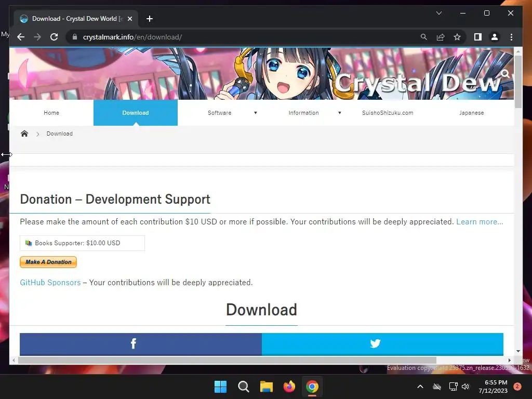This screenshot has height=399, width=532.
Task: Open the Learn more... link
Action: point(480,221)
